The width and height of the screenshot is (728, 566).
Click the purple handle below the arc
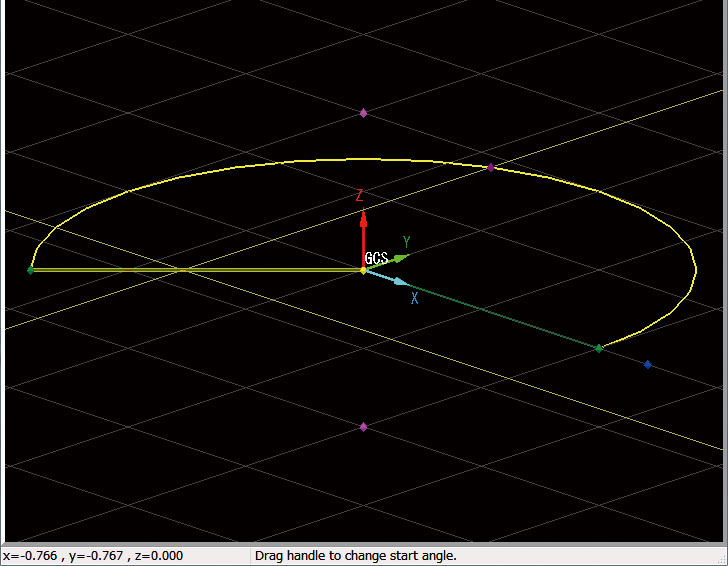(364, 427)
